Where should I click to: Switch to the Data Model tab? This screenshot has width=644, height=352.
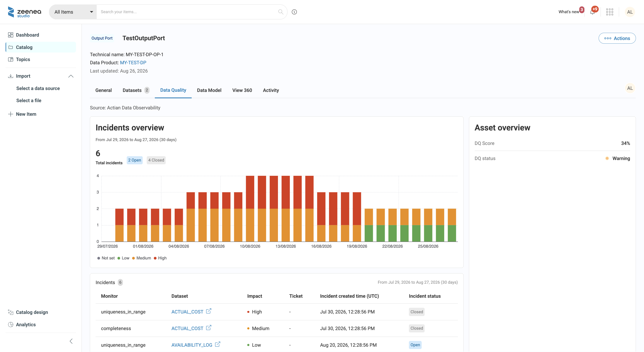209,90
